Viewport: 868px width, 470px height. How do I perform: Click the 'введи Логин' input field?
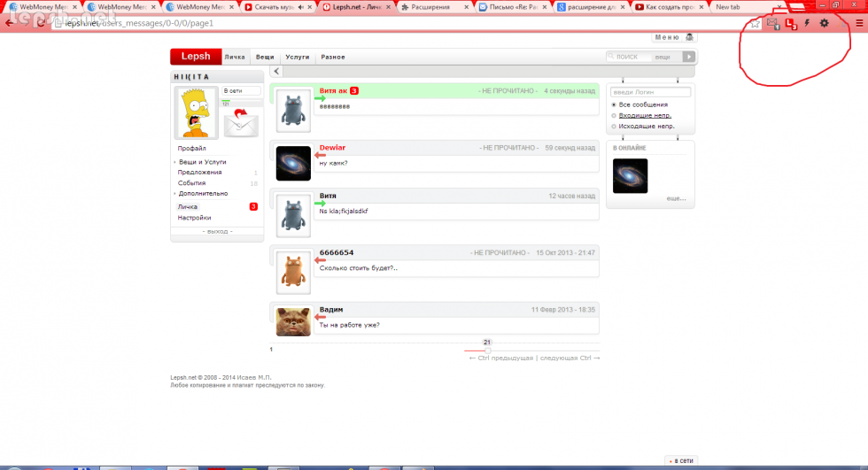coord(651,92)
